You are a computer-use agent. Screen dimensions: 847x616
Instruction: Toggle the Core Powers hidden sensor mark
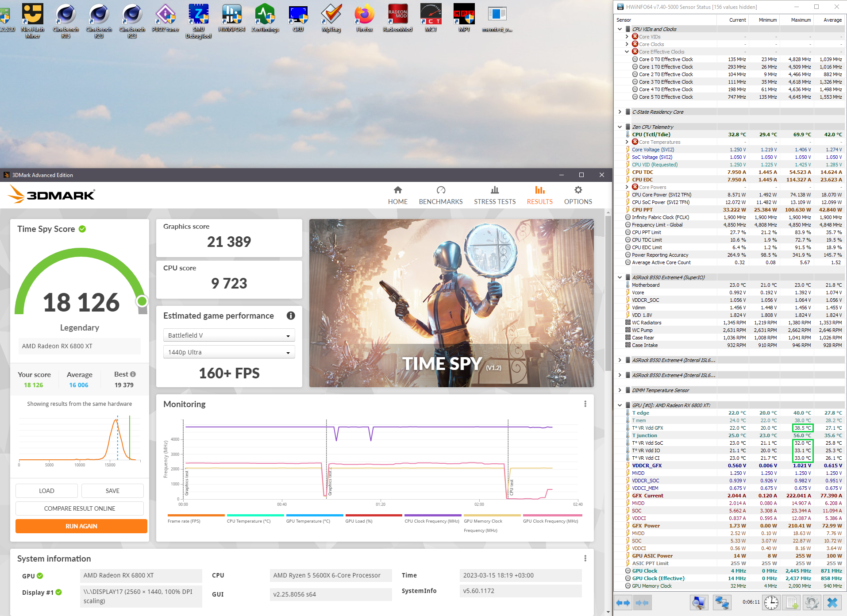pyautogui.click(x=635, y=187)
